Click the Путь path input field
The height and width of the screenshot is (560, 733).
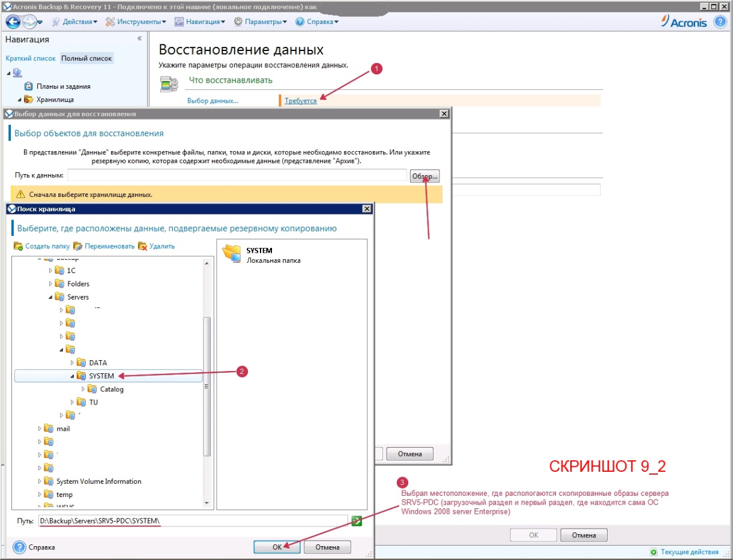193,521
